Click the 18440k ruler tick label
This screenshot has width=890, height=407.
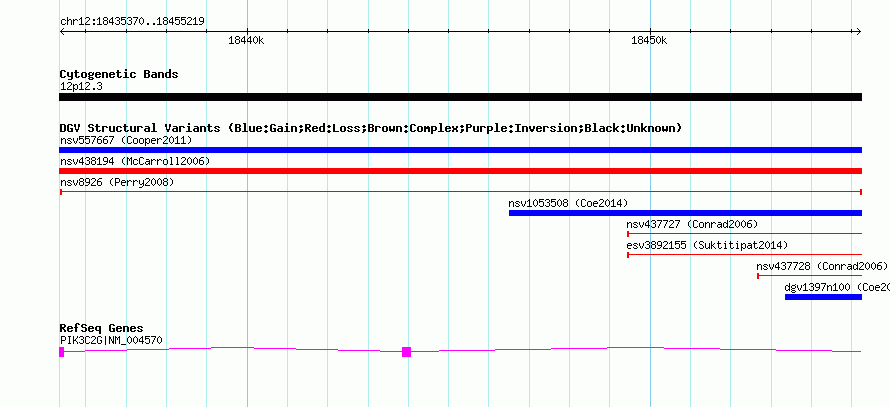point(246,41)
